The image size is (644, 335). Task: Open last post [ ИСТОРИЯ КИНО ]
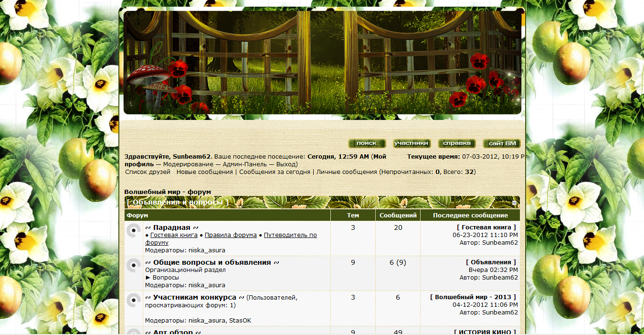pos(486,332)
